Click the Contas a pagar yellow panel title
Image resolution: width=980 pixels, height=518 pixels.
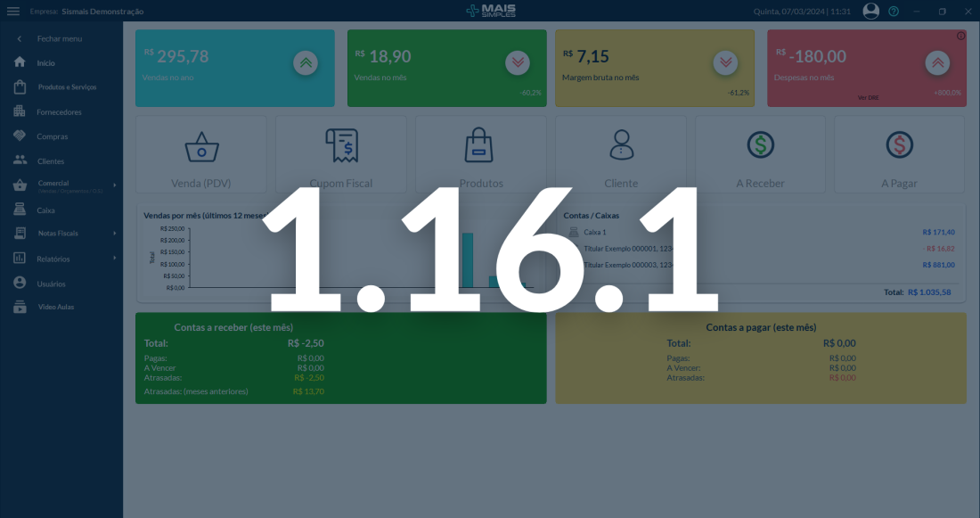point(761,327)
